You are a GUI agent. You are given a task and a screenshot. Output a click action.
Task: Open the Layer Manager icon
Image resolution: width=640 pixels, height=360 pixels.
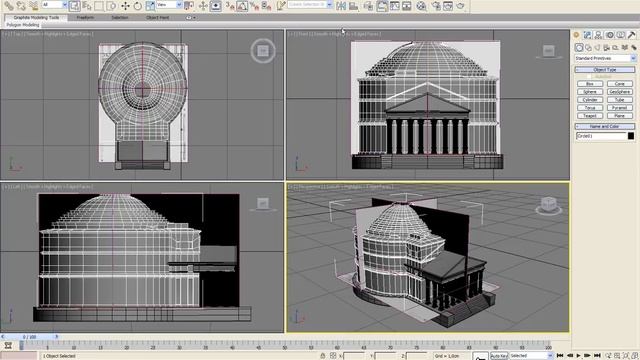tap(368, 6)
